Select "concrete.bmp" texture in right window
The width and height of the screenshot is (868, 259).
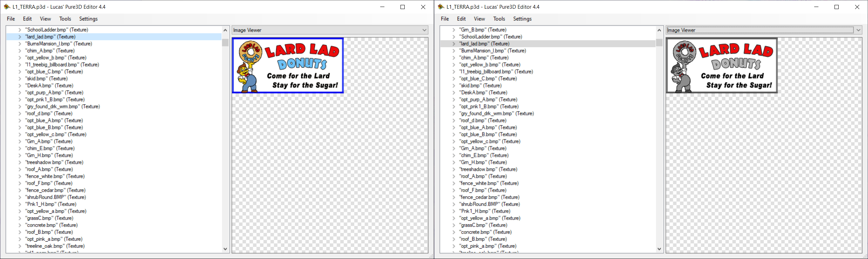486,232
